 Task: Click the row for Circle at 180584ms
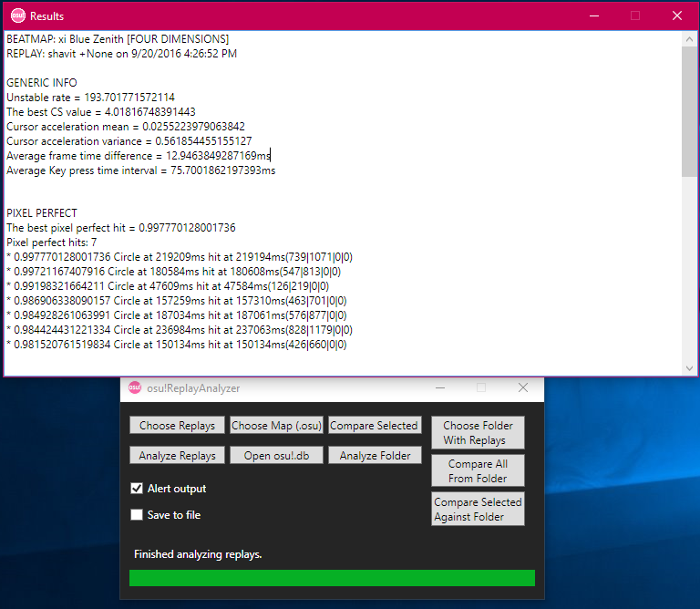[174, 272]
